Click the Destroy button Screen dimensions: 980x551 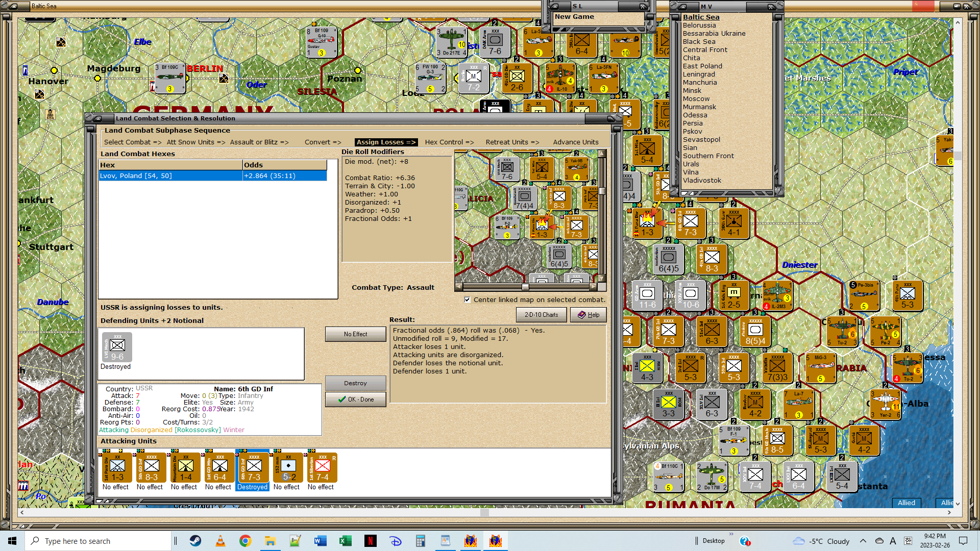click(x=355, y=383)
